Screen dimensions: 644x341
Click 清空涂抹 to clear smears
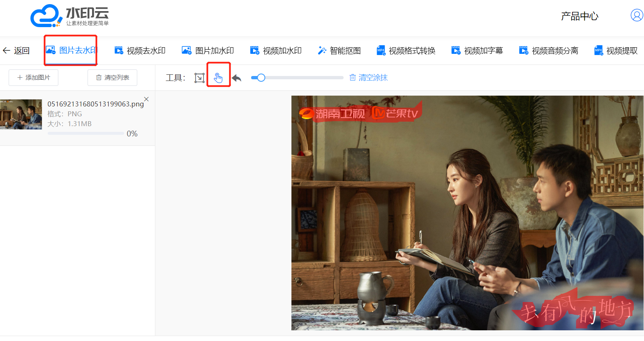tap(369, 78)
